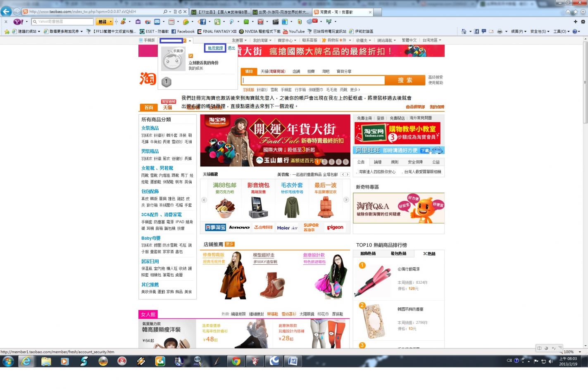Launch Google Chrome from the taskbar

coord(236,361)
